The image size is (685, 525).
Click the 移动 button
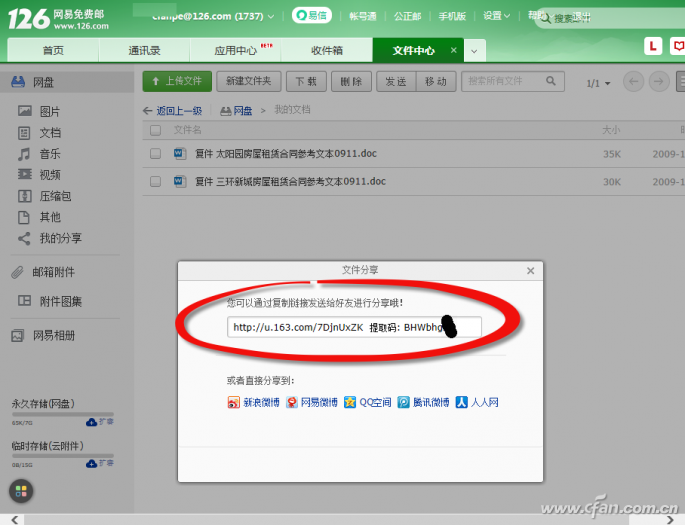pyautogui.click(x=436, y=81)
